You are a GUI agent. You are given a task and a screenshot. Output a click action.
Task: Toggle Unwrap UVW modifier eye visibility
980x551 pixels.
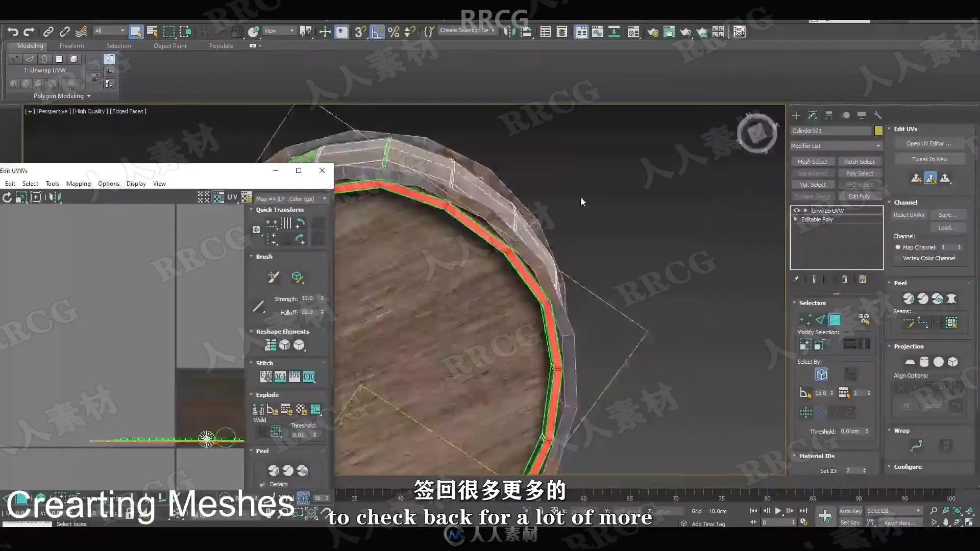click(797, 210)
